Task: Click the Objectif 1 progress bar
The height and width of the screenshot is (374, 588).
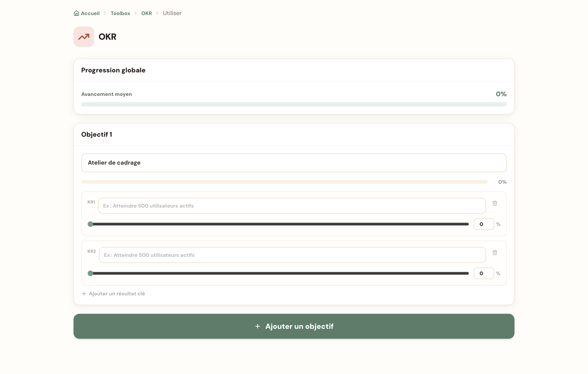Action: tap(284, 182)
